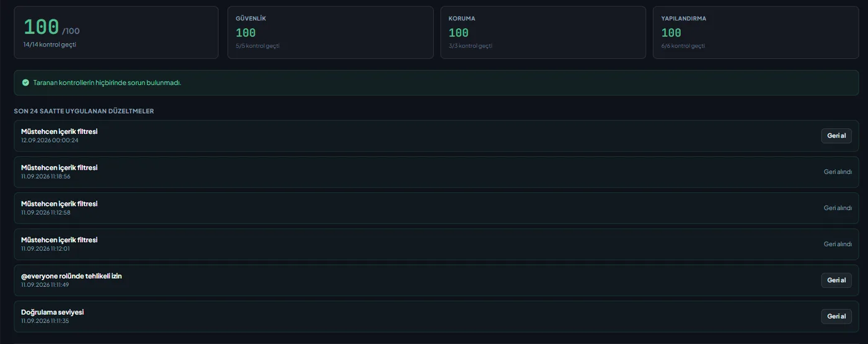This screenshot has width=868, height=344.
Task: Undo the 12.09.2026 Müstehcen içerik filtresi fix
Action: point(836,136)
